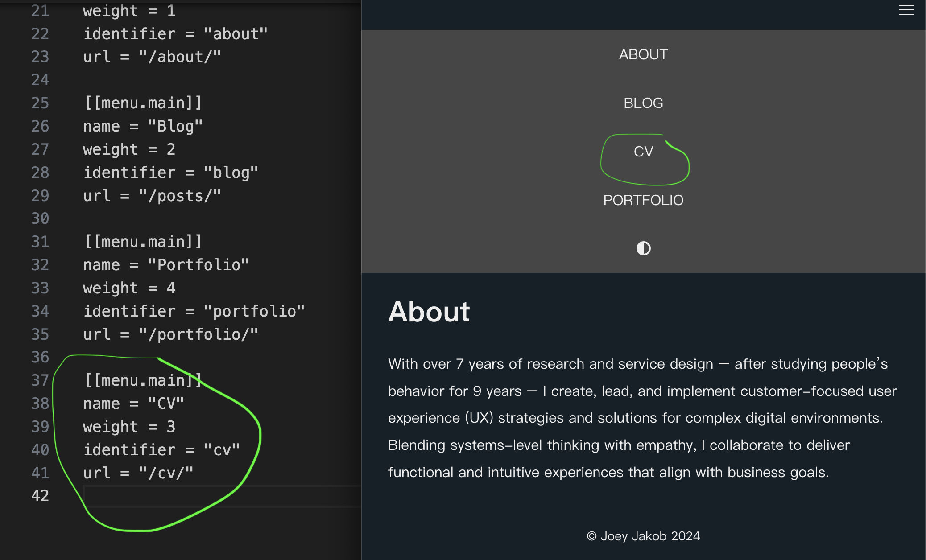926x560 pixels.
Task: Click line number 31 in gutter
Action: (x=40, y=242)
